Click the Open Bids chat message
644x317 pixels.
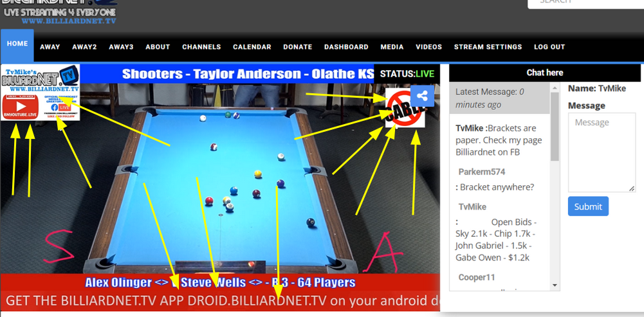[497, 240]
